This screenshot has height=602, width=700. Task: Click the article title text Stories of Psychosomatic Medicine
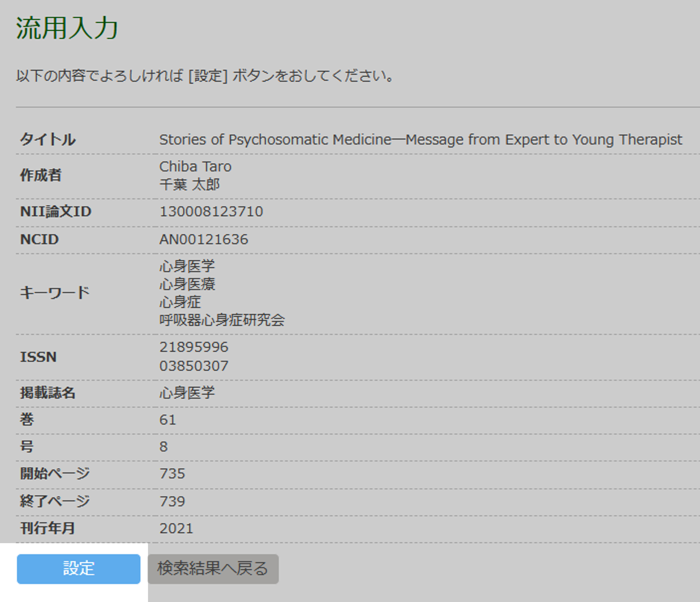420,140
